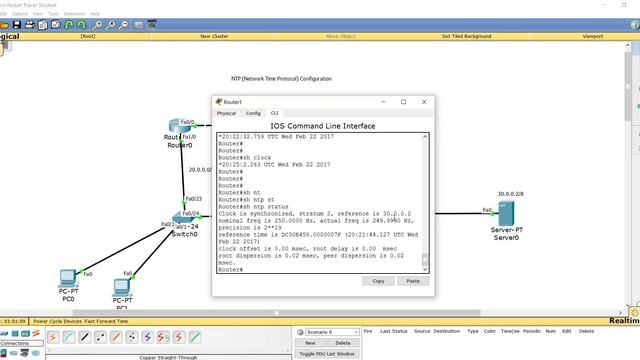640x360 pixels.
Task: Select the Phone dotted cable
Action: [132, 337]
